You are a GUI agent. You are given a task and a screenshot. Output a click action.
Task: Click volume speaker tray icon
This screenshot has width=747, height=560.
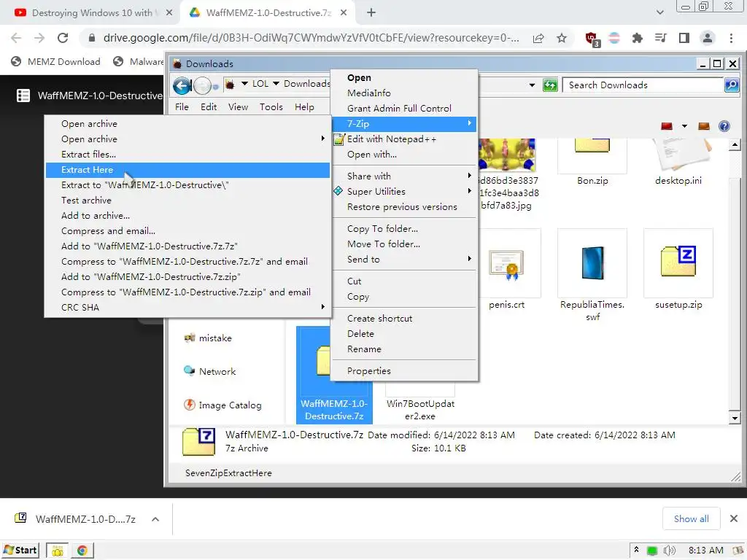click(x=669, y=551)
